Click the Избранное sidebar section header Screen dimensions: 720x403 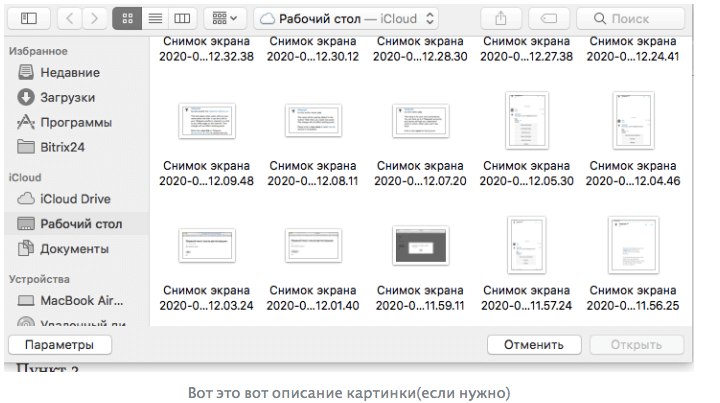pos(38,51)
